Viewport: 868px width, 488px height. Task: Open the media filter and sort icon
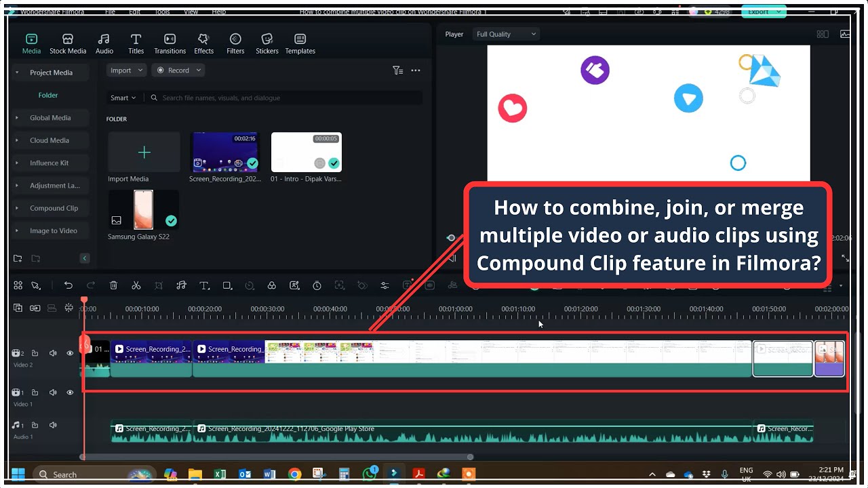pyautogui.click(x=398, y=70)
